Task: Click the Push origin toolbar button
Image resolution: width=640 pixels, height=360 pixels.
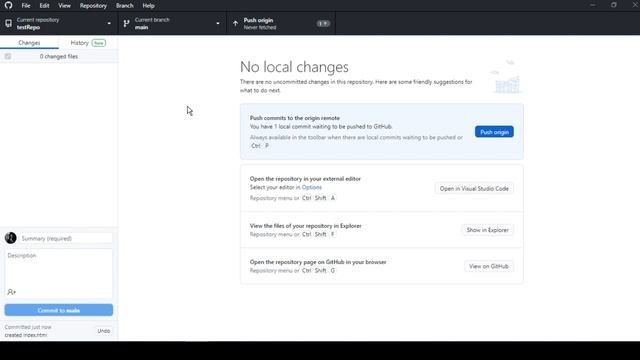Action: pos(281,23)
